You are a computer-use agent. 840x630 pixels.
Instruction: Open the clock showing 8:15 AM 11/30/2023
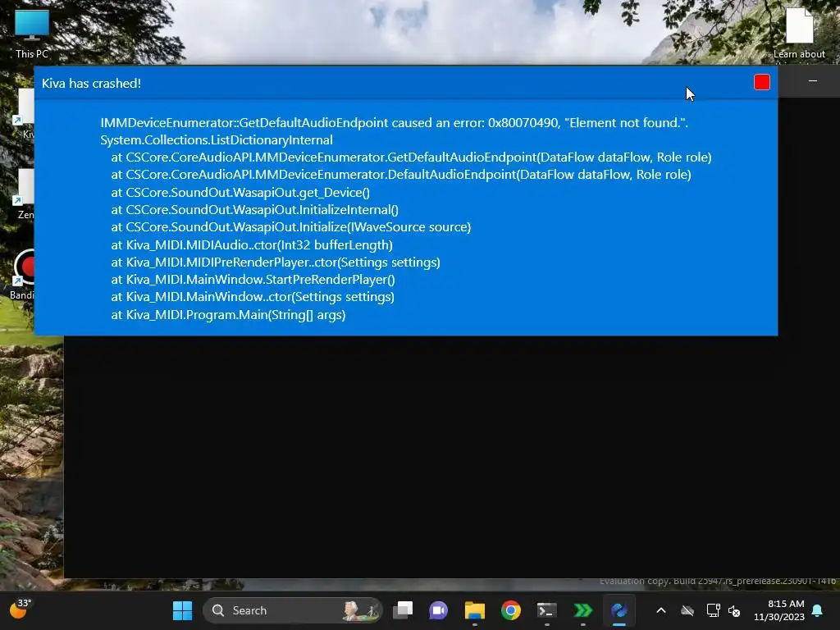pyautogui.click(x=779, y=610)
